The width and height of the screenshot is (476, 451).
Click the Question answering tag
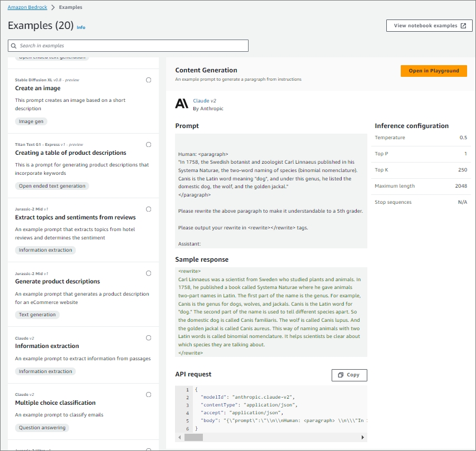[42, 428]
